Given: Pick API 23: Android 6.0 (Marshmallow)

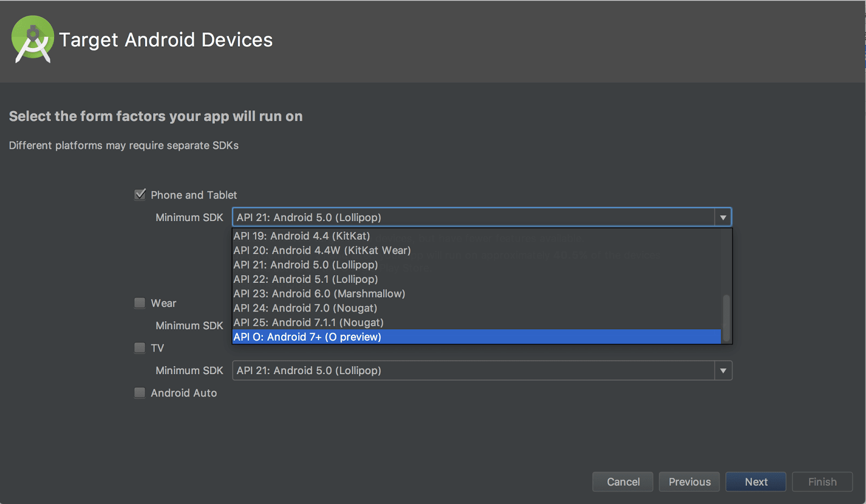Looking at the screenshot, I should pyautogui.click(x=319, y=294).
